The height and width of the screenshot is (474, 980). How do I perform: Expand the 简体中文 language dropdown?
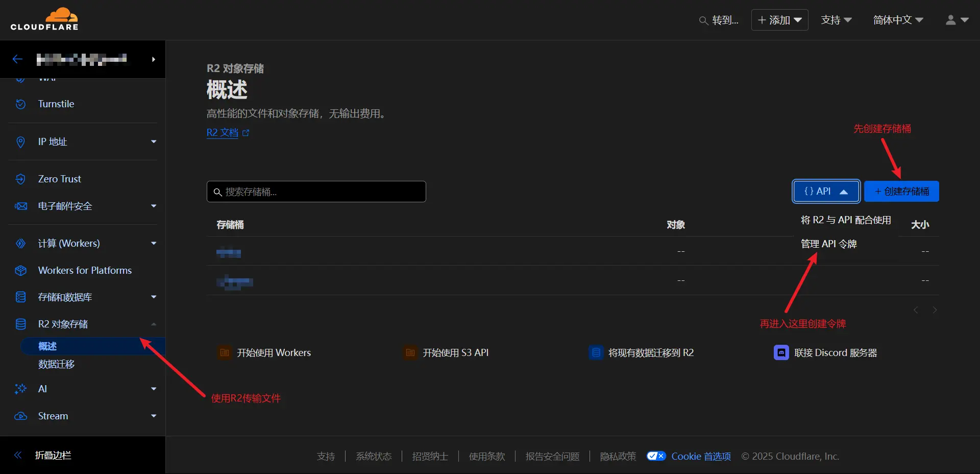[x=897, y=20]
